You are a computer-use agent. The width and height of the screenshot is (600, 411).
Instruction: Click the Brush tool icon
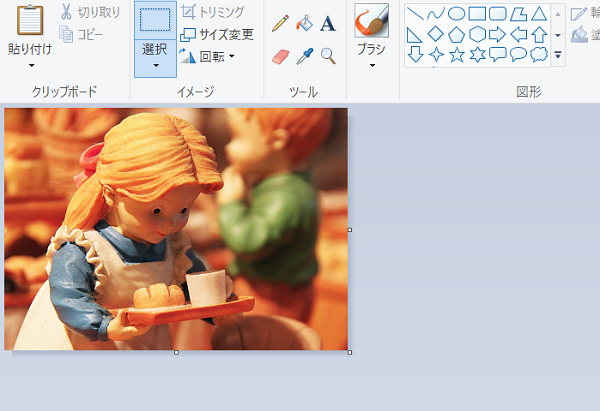[372, 21]
